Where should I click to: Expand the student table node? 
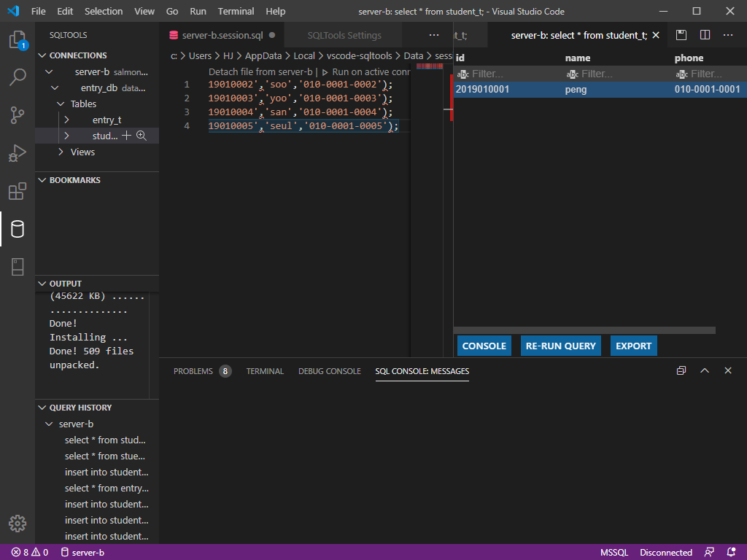[x=66, y=136]
